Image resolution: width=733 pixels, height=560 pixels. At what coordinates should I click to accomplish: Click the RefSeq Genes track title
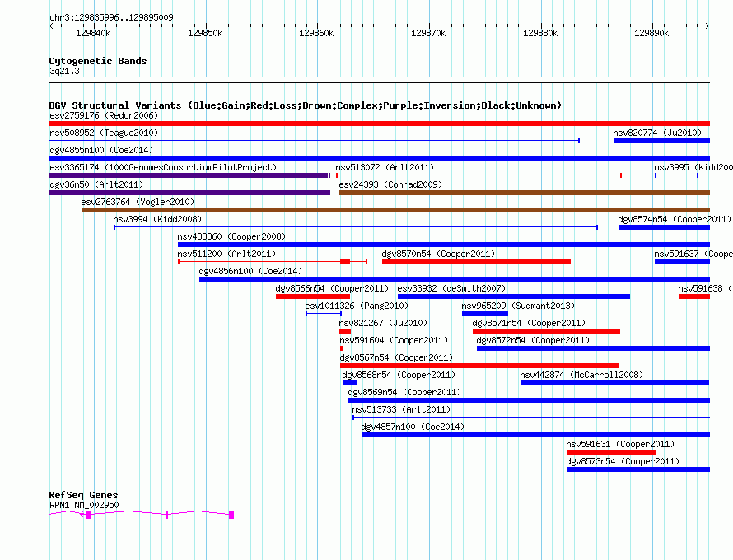coord(83,495)
